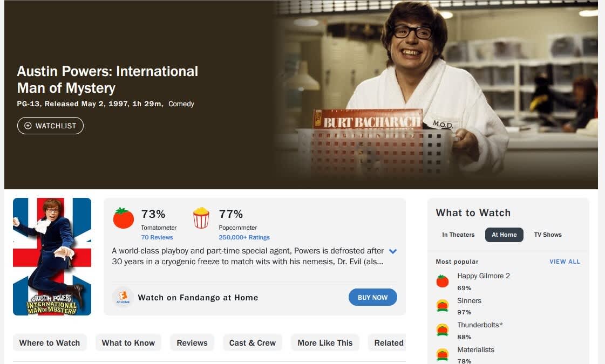
Task: Click the Most popular label
Action: pyautogui.click(x=457, y=262)
